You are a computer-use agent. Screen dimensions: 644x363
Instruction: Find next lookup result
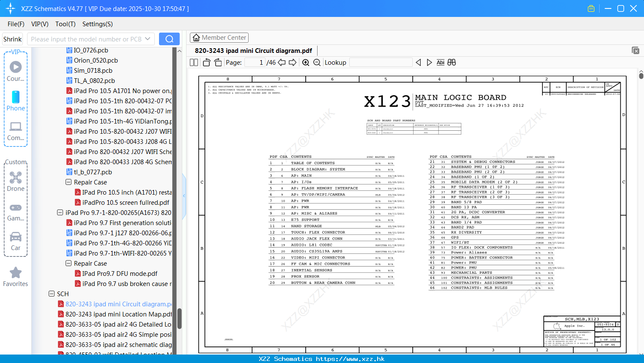[429, 63]
